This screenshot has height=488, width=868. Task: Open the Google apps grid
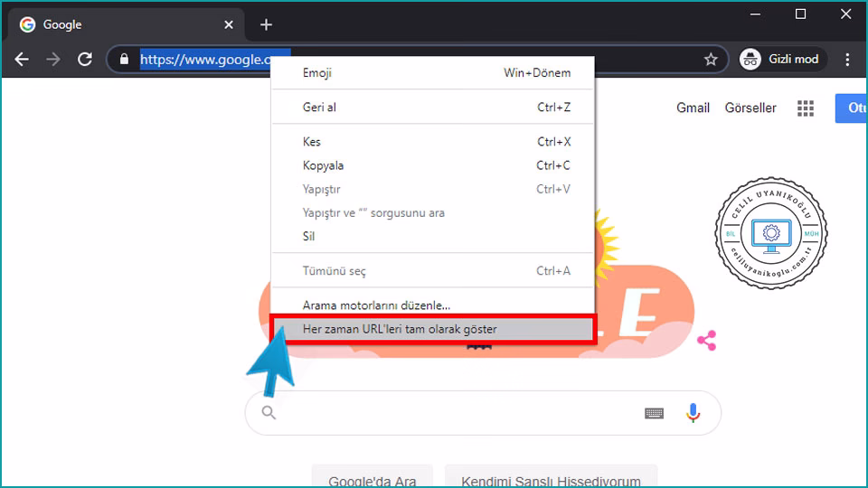(x=806, y=108)
